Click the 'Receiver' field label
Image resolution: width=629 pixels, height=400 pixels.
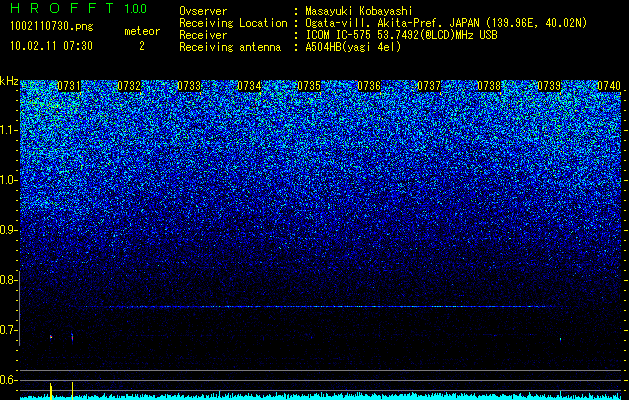203,35
